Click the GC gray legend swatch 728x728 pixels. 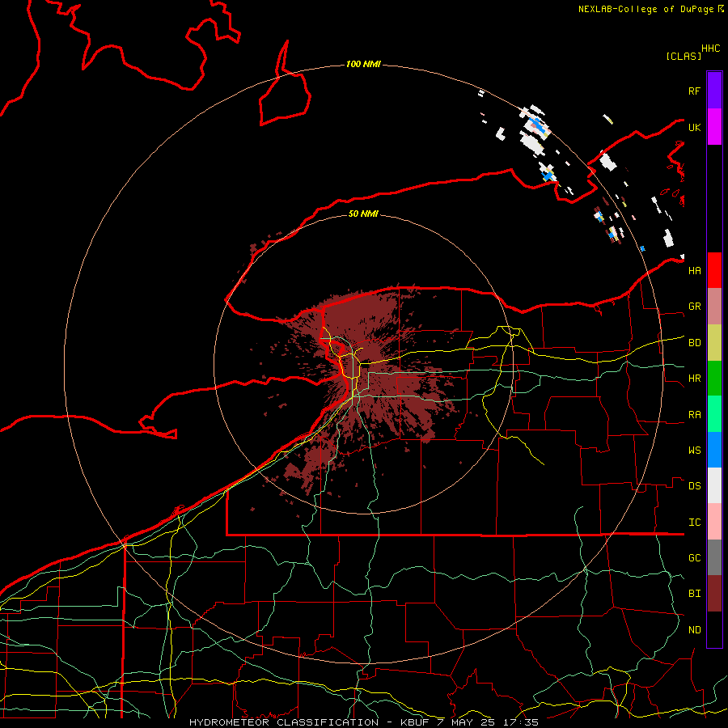tap(714, 557)
